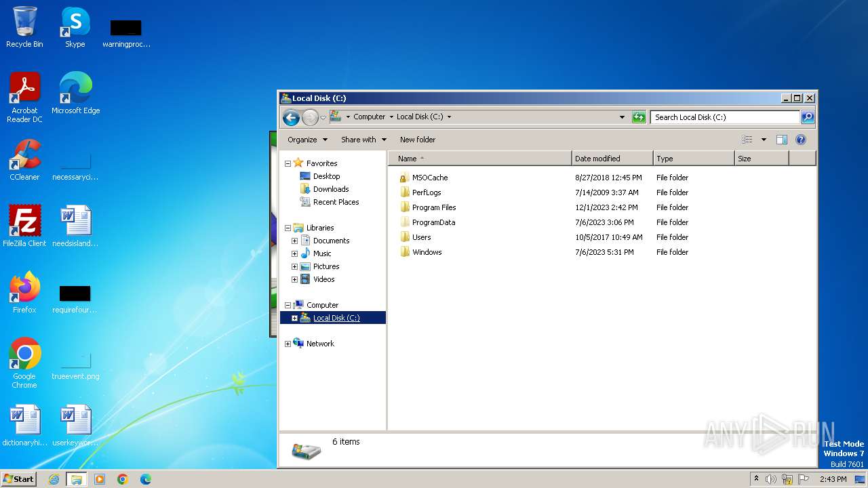Open recent pages dropdown arrow

pos(323,117)
